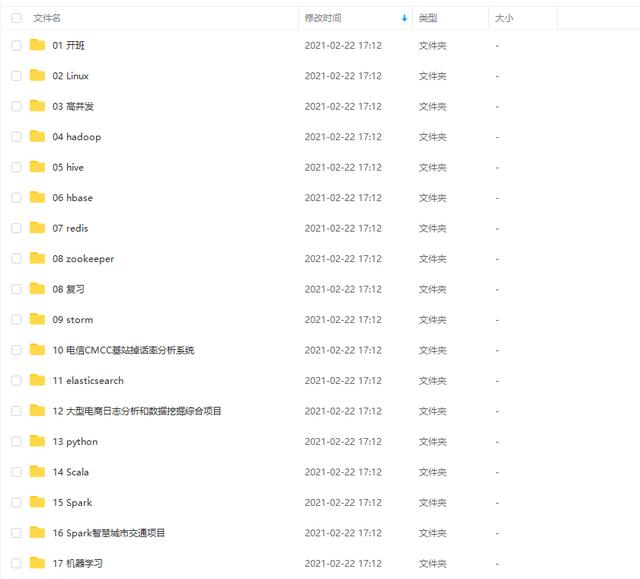This screenshot has height=579, width=640.
Task: Check the box for 07 redis
Action: [x=16, y=228]
